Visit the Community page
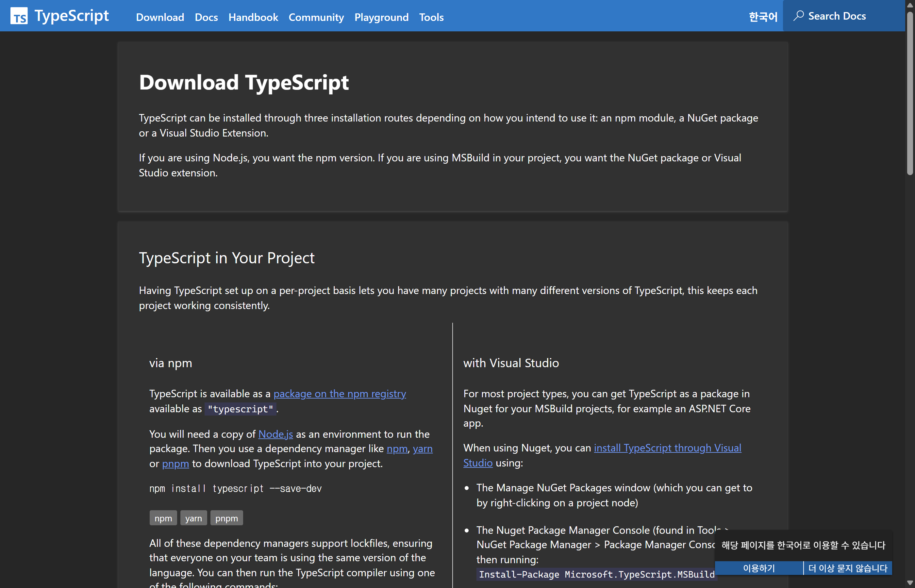This screenshot has width=915, height=588. tap(316, 18)
